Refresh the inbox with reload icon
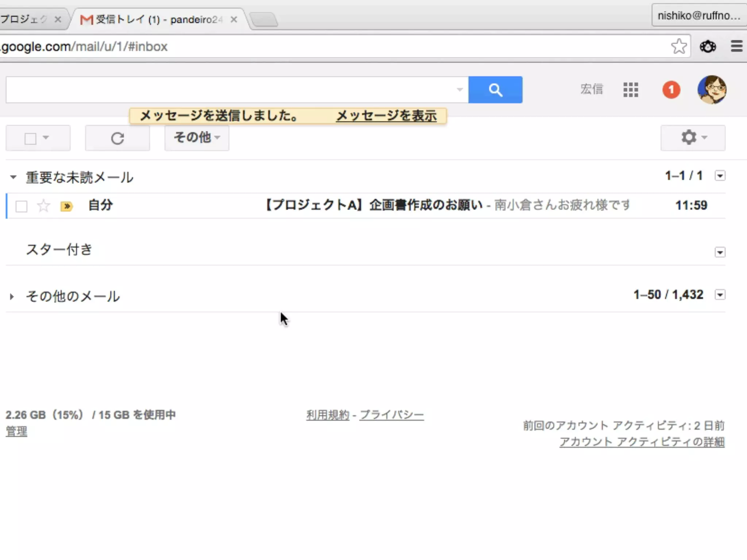747x560 pixels. [x=117, y=138]
